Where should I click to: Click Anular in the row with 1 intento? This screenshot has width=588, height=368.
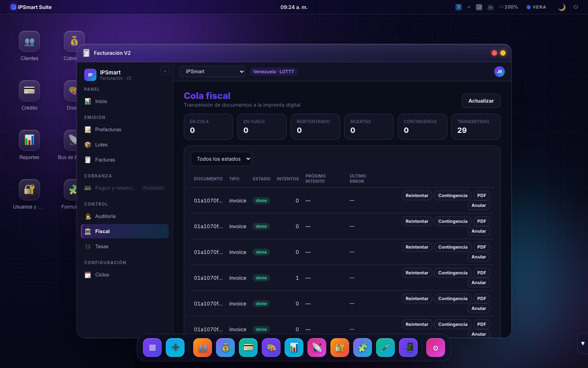point(479,283)
